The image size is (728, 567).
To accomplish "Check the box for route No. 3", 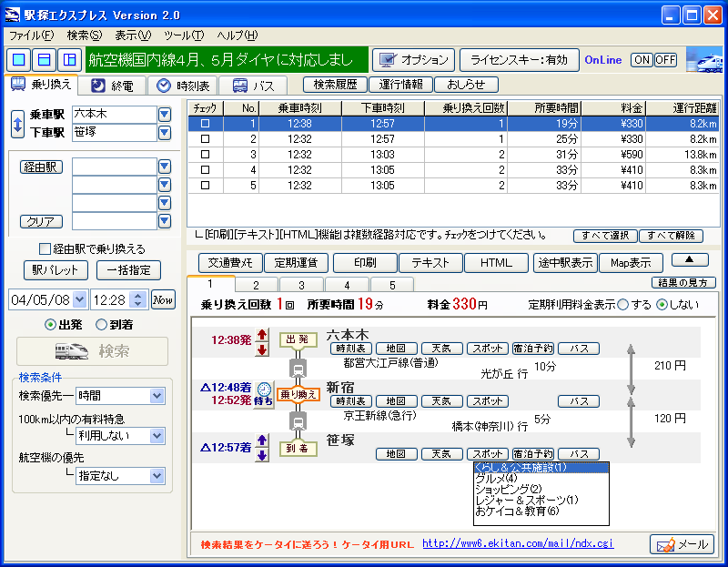I will (205, 154).
